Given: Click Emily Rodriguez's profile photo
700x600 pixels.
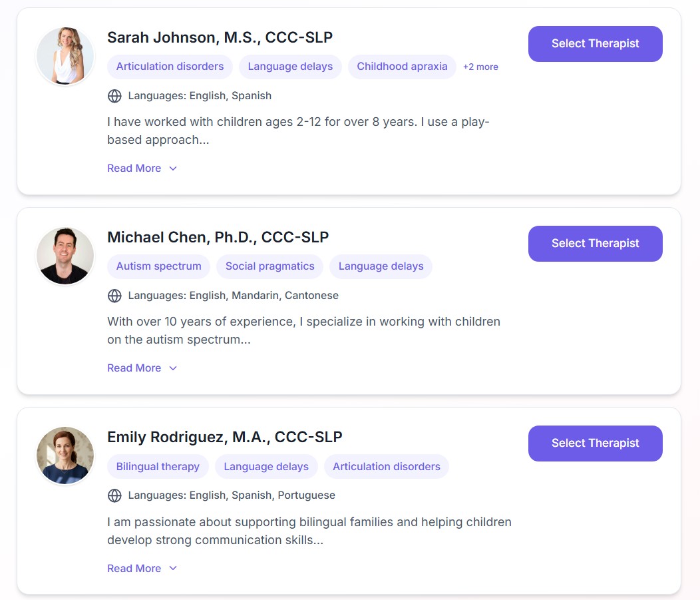Looking at the screenshot, I should coord(65,455).
